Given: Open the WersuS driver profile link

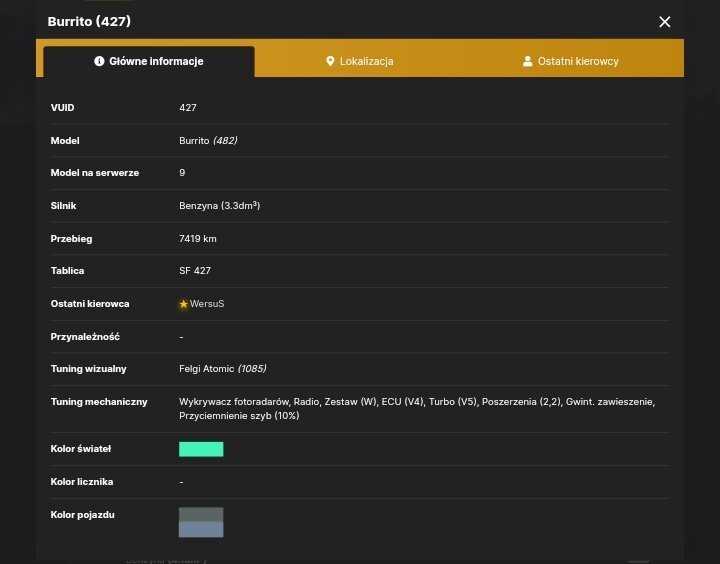Looking at the screenshot, I should tap(207, 304).
